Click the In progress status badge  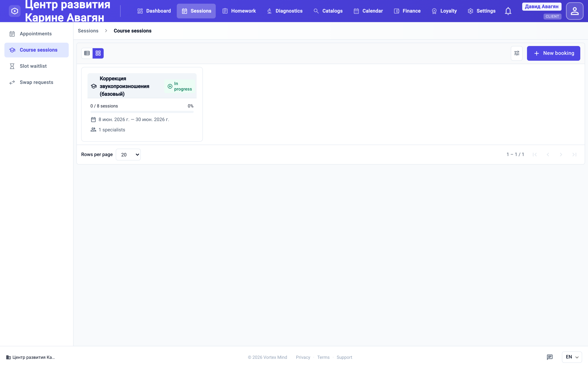pos(180,86)
